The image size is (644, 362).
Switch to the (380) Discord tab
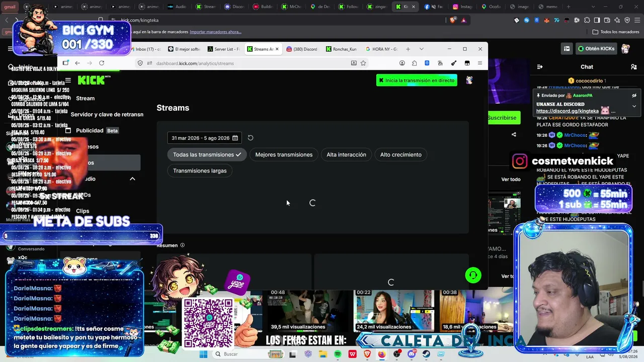coord(302,49)
